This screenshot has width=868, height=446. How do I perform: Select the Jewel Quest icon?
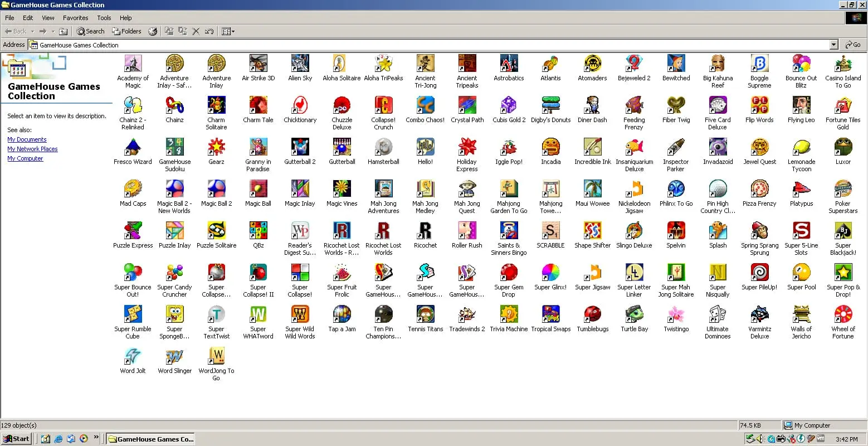[759, 147]
